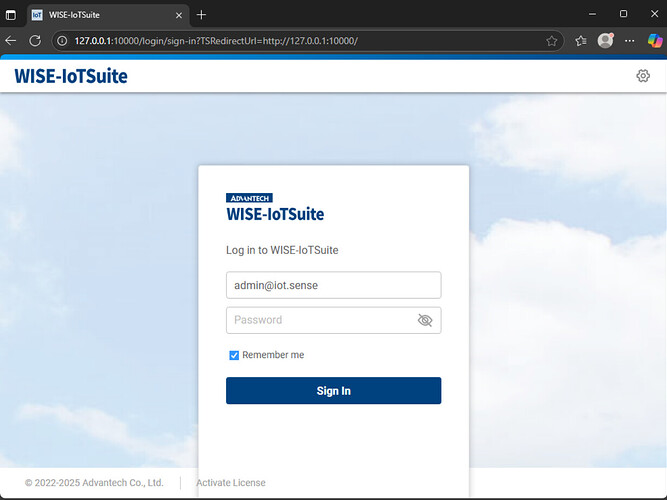The width and height of the screenshot is (667, 500).
Task: Reload the page with refresh icon
Action: coord(35,41)
